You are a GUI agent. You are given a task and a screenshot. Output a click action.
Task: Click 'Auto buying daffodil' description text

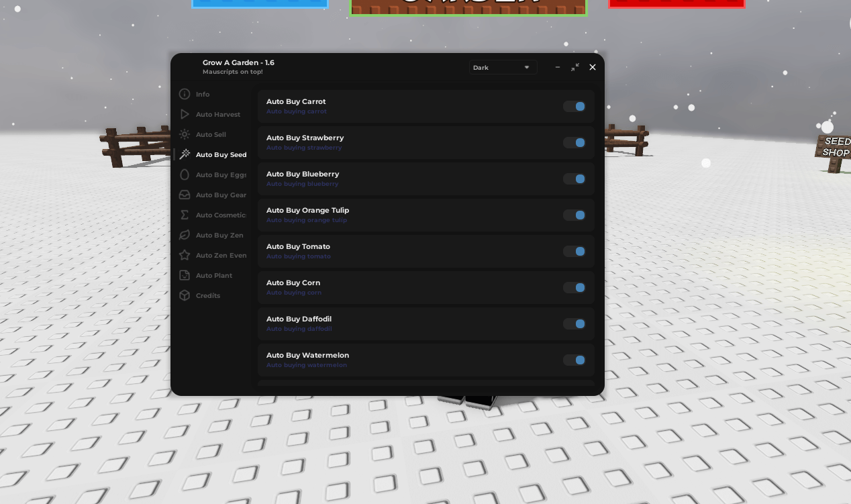299,329
